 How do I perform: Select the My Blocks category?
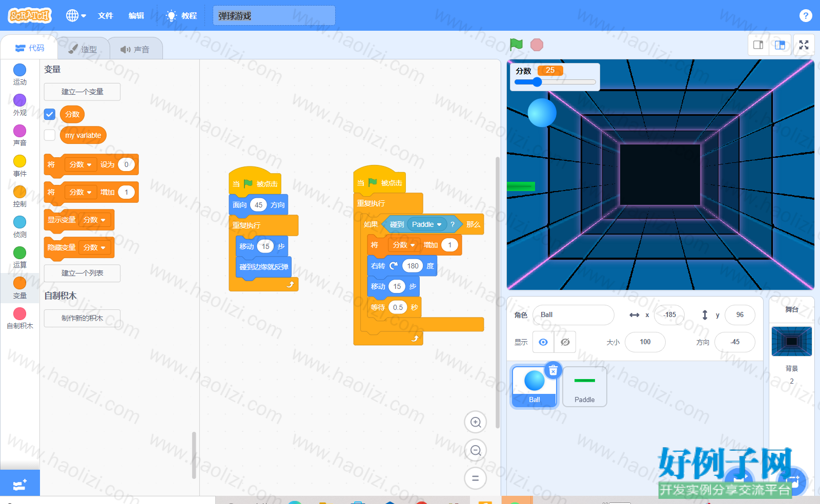[20, 318]
